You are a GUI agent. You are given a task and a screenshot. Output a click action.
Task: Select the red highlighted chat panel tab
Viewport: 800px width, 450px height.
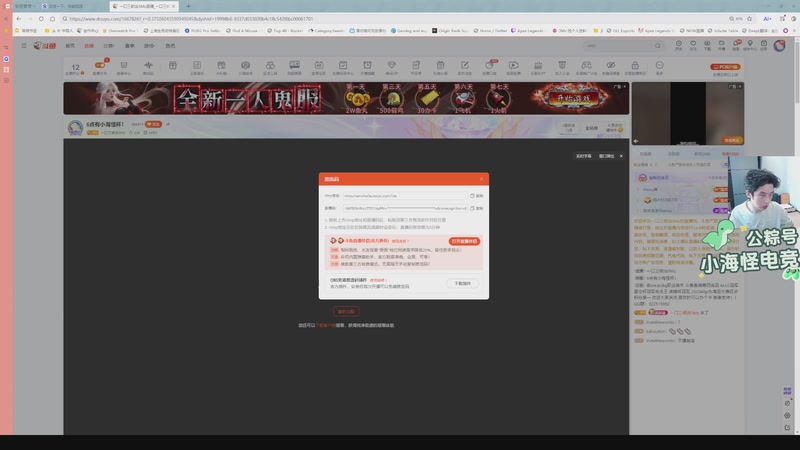tap(730, 154)
